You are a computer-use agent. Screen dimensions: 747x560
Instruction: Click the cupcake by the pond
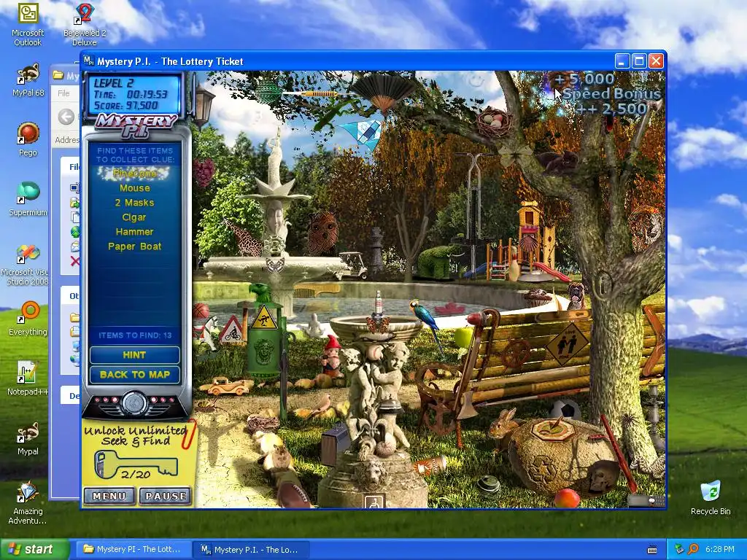[538, 297]
